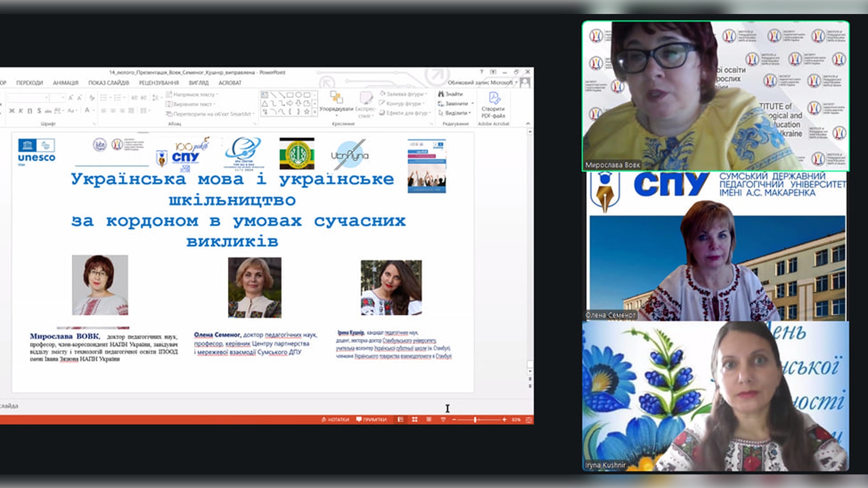Click the Замінити button
The image size is (868, 488).
[456, 103]
